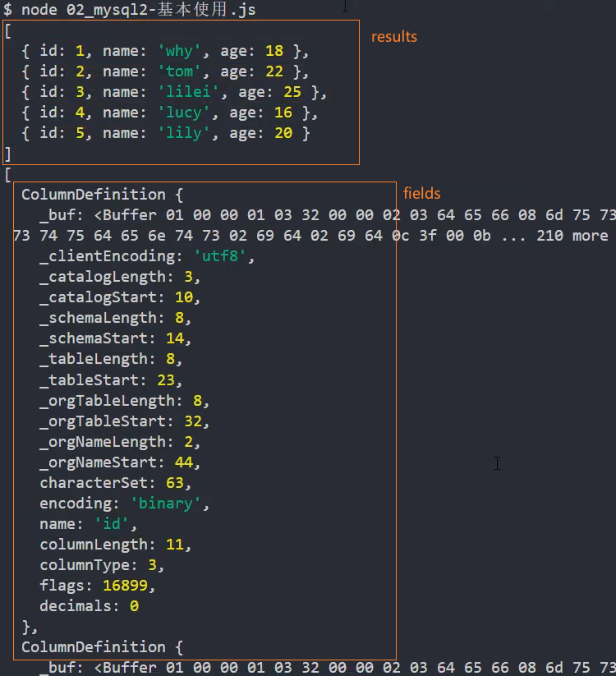This screenshot has height=676, width=616.
Task: Click the _catalogLength property line
Action: point(119,277)
